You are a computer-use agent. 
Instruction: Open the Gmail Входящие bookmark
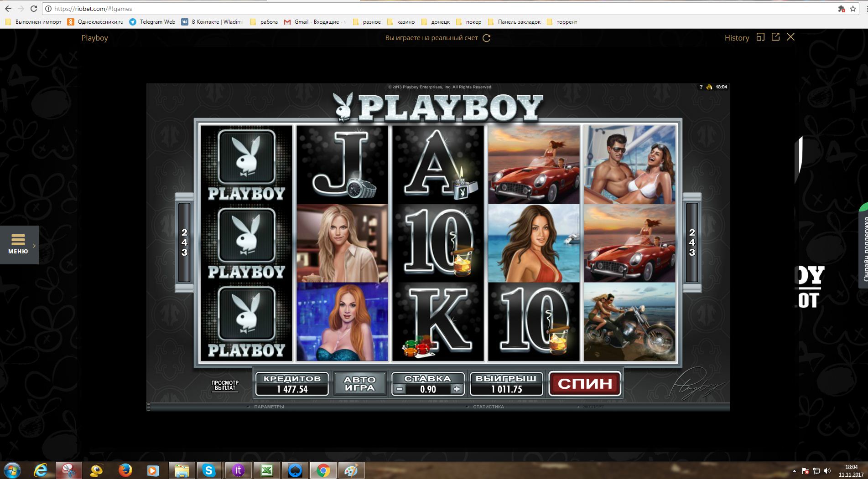(x=315, y=22)
